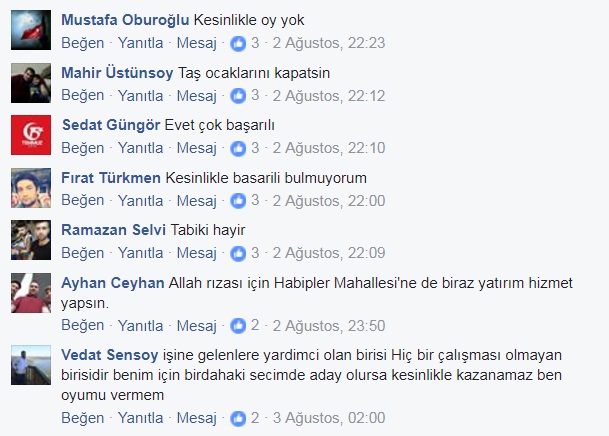Click like-count icon on Mustafa Oburoğlu's comment

[x=238, y=43]
